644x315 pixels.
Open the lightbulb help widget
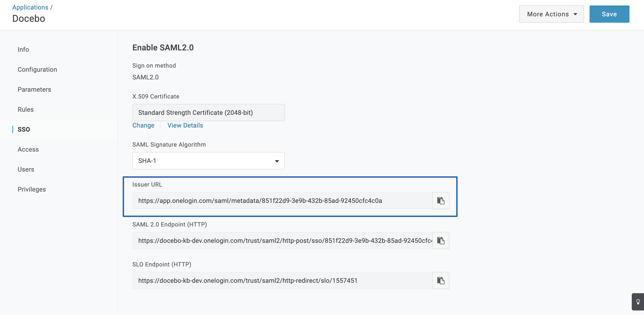[x=638, y=302]
